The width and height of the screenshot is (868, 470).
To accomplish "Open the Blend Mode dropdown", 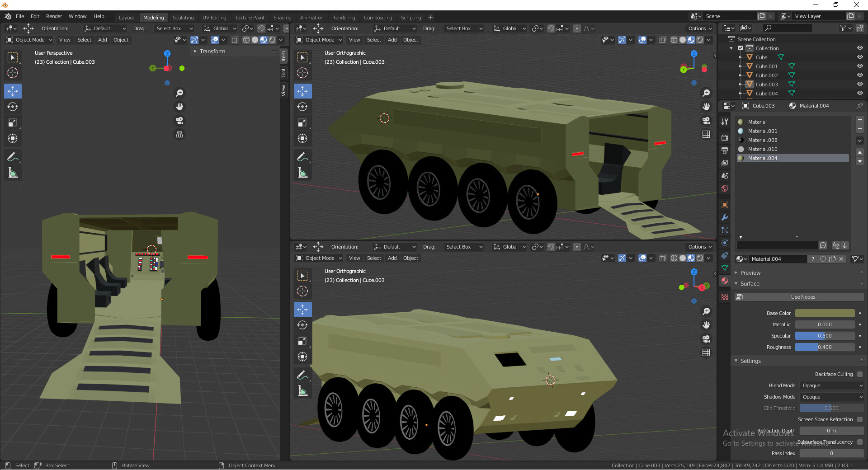I will [x=831, y=385].
